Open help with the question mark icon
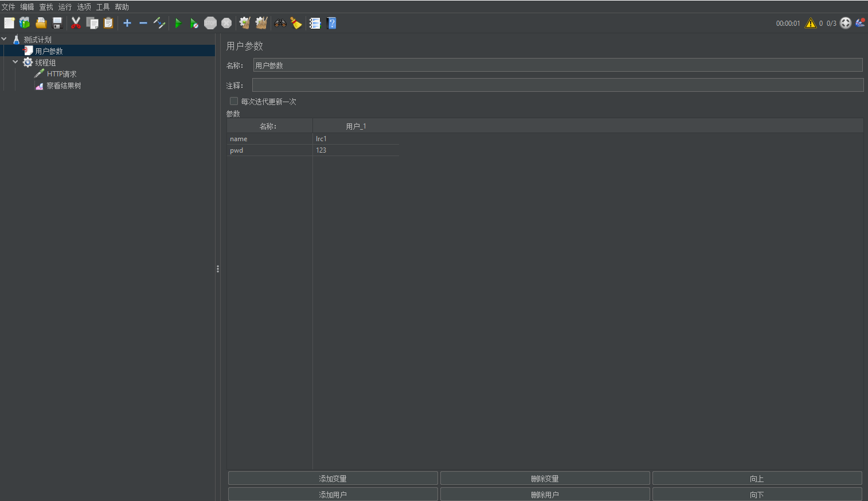 (331, 23)
